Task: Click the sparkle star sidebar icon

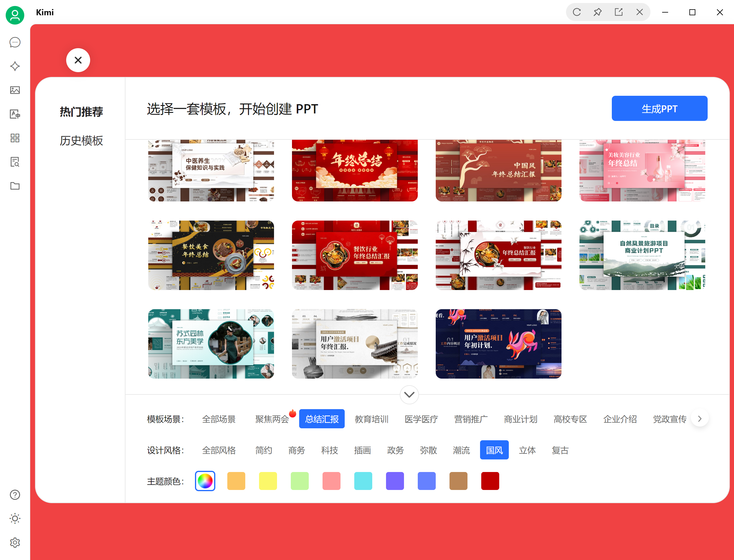Action: (x=15, y=66)
